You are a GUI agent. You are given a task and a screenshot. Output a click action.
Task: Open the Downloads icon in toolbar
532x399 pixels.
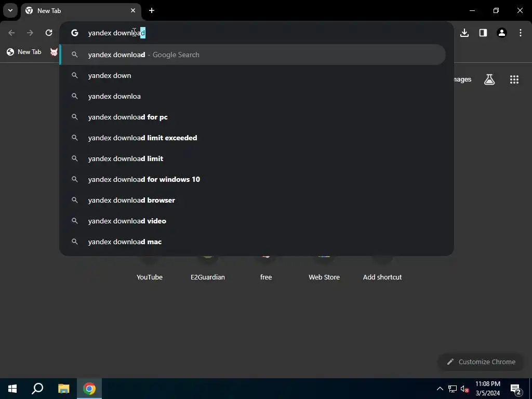point(464,33)
